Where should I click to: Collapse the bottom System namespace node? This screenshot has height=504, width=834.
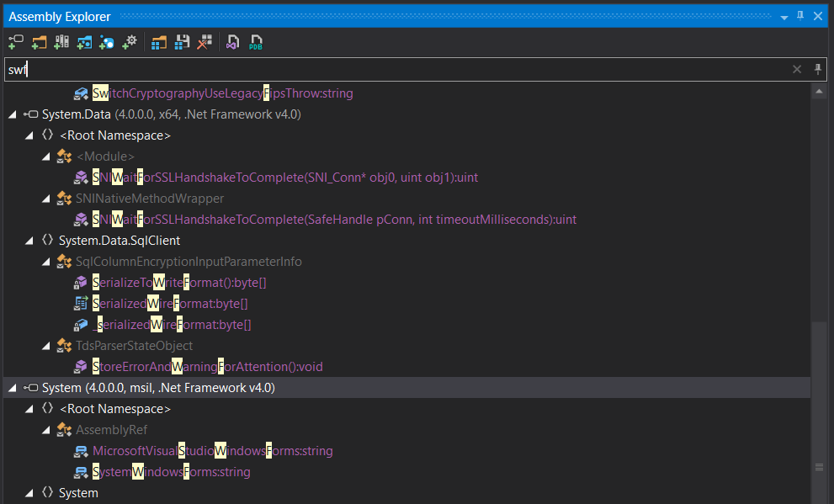pos(29,493)
